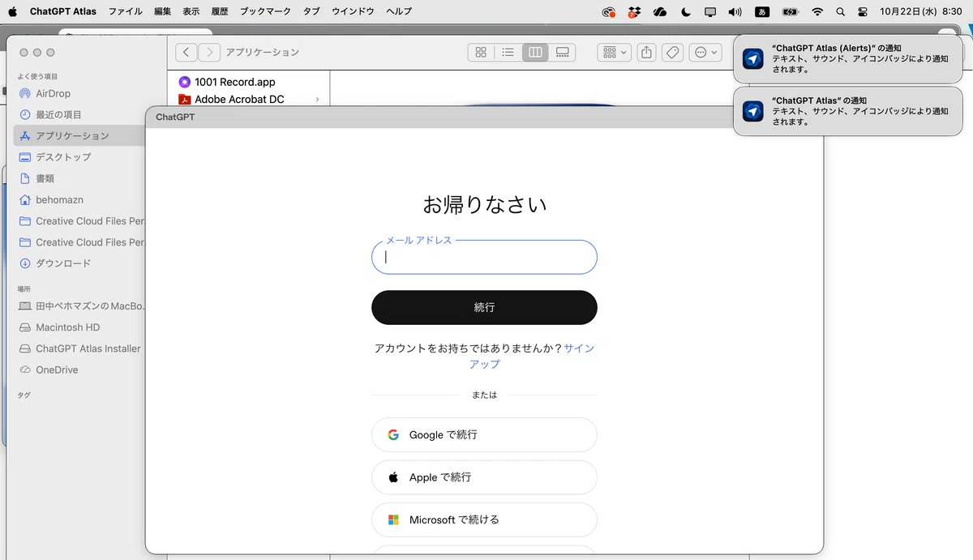This screenshot has width=973, height=560.
Task: Click the display mirroring menu bar icon
Action: [710, 11]
